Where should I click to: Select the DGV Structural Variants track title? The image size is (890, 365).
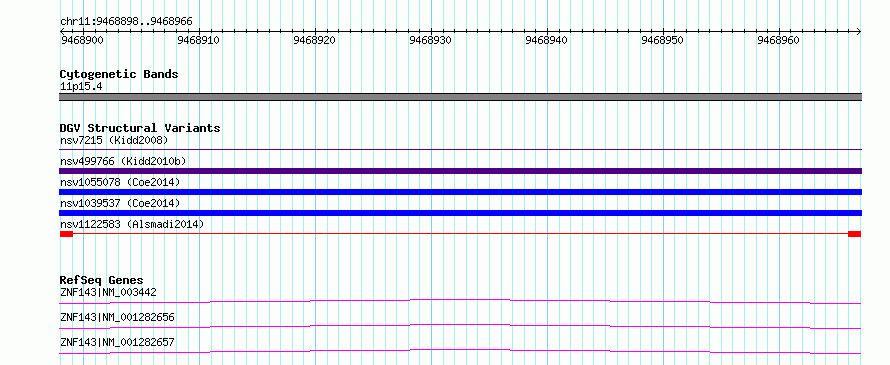pyautogui.click(x=140, y=128)
